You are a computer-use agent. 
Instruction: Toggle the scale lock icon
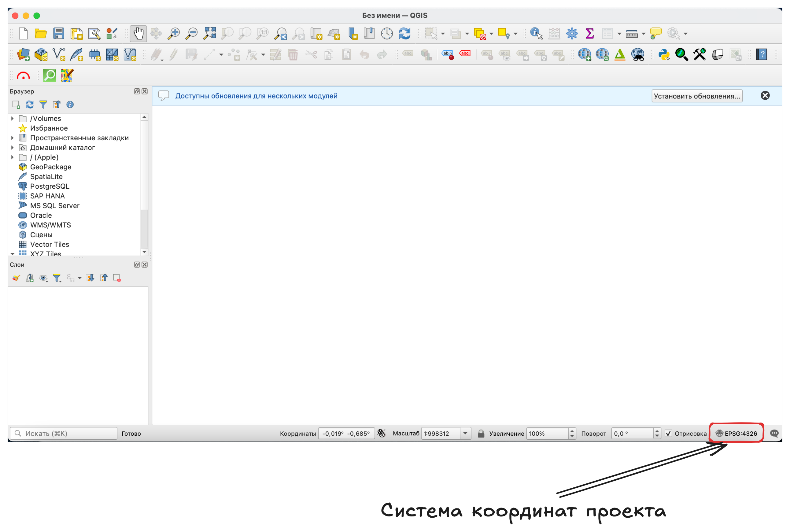point(481,433)
